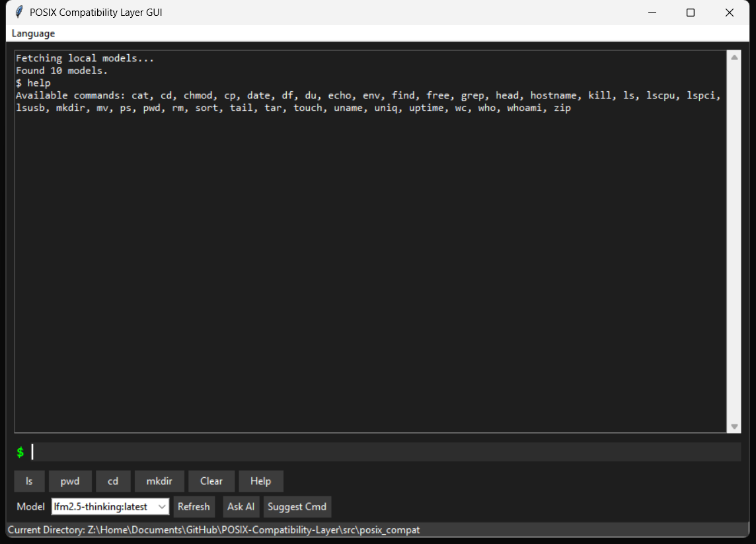Open Help via the Help button

tap(260, 481)
